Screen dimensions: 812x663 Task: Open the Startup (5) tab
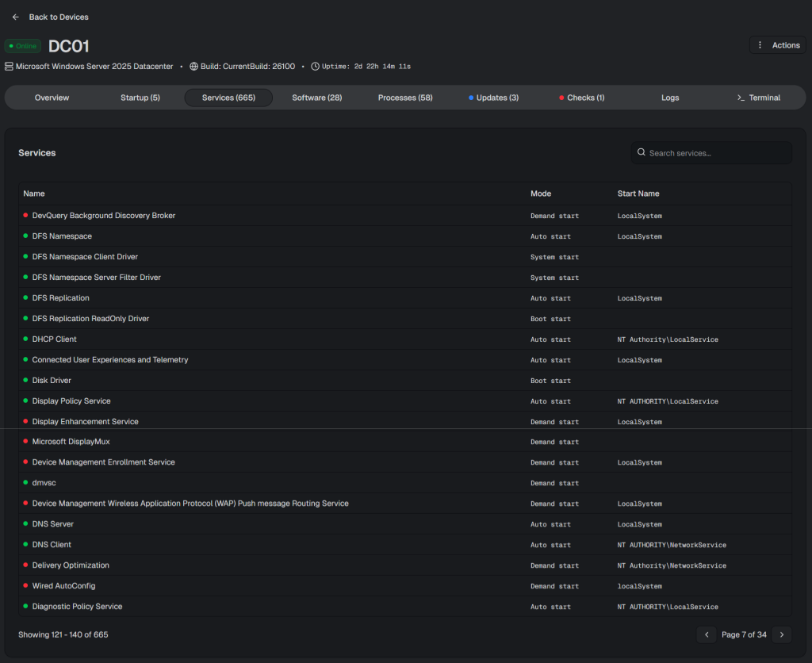click(140, 98)
